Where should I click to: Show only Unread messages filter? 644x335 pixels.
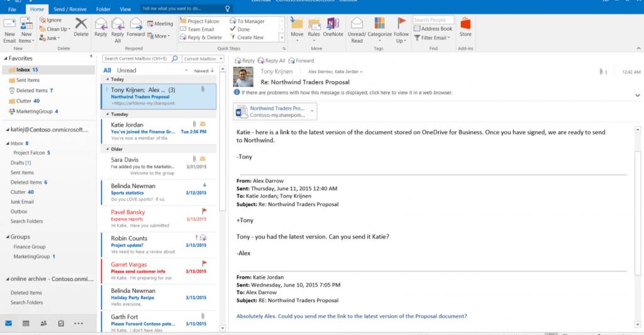point(126,71)
